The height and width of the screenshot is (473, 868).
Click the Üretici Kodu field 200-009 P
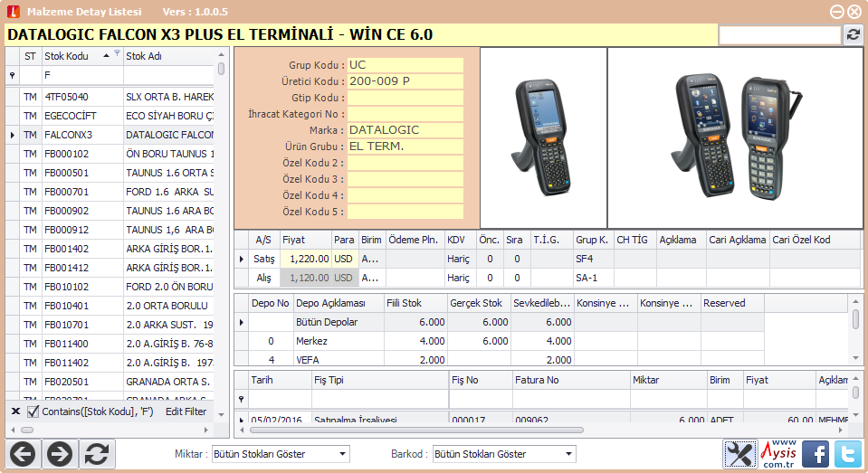tap(405, 81)
